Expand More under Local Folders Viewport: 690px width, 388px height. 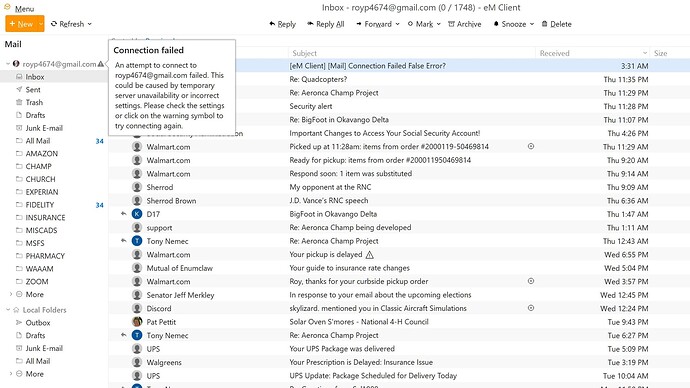coord(11,373)
